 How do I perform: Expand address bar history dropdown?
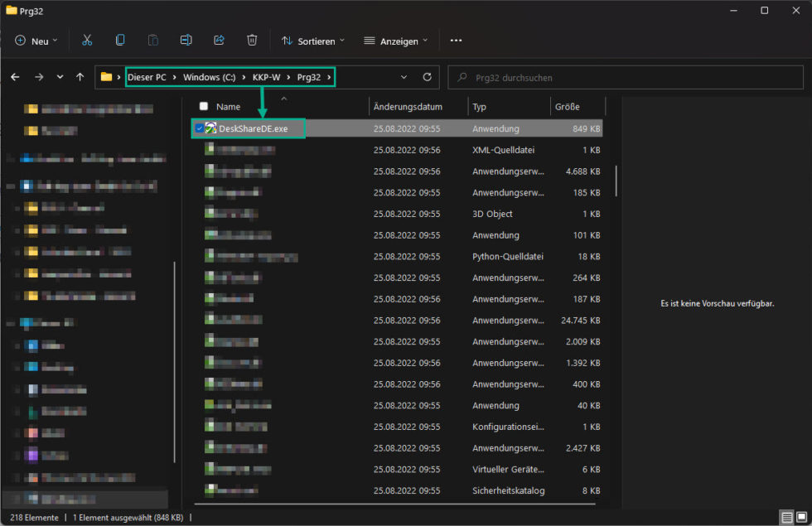click(404, 77)
